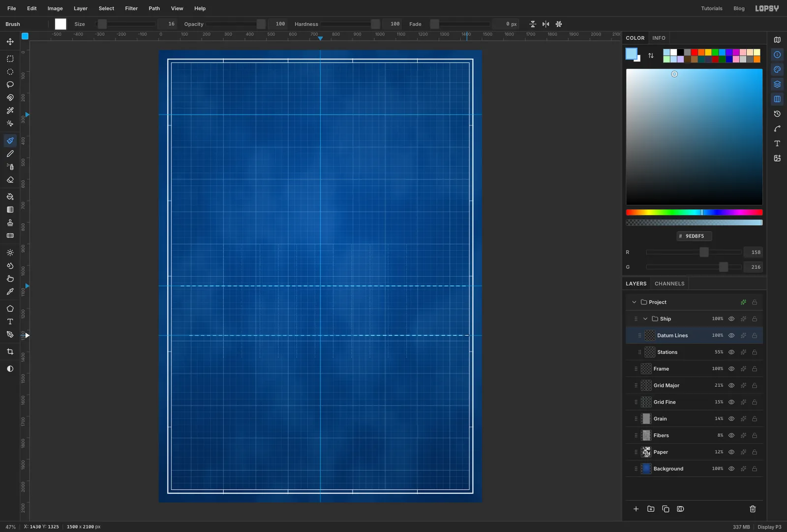Create a new layer group folder
This screenshot has width=787, height=532.
pyautogui.click(x=651, y=509)
